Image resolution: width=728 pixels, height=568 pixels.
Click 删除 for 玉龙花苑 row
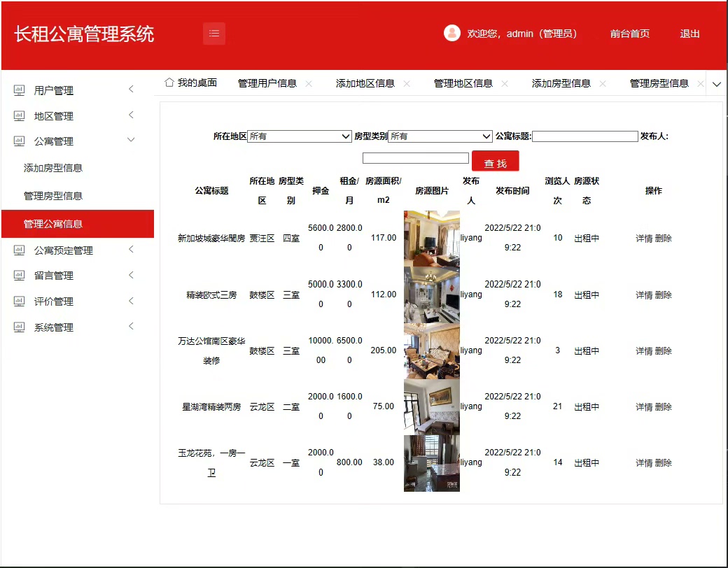tap(664, 462)
